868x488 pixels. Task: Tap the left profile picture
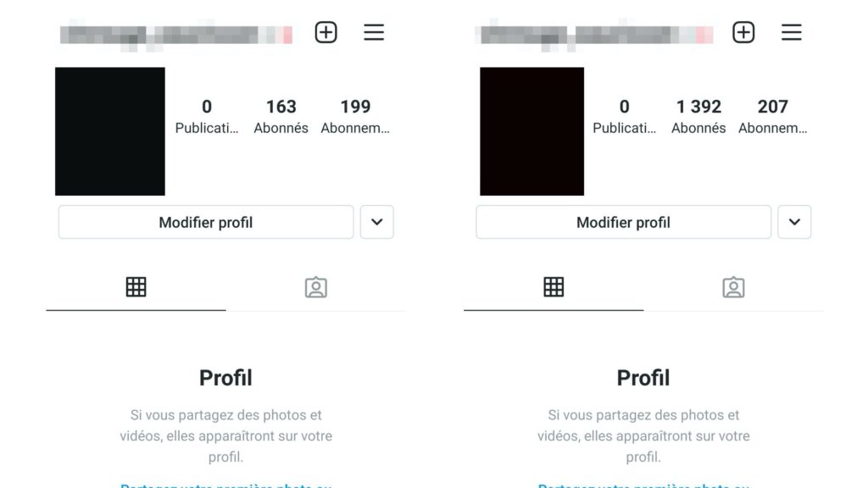coord(110,131)
